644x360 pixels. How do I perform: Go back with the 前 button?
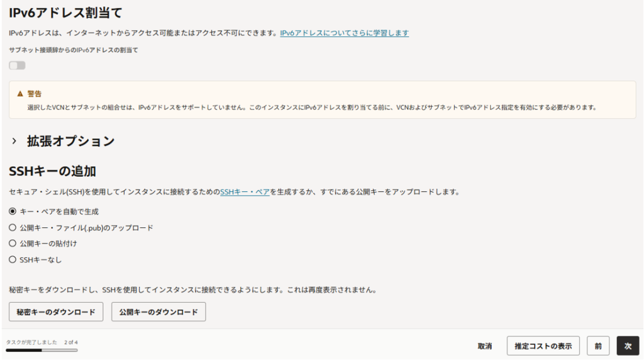click(x=598, y=346)
